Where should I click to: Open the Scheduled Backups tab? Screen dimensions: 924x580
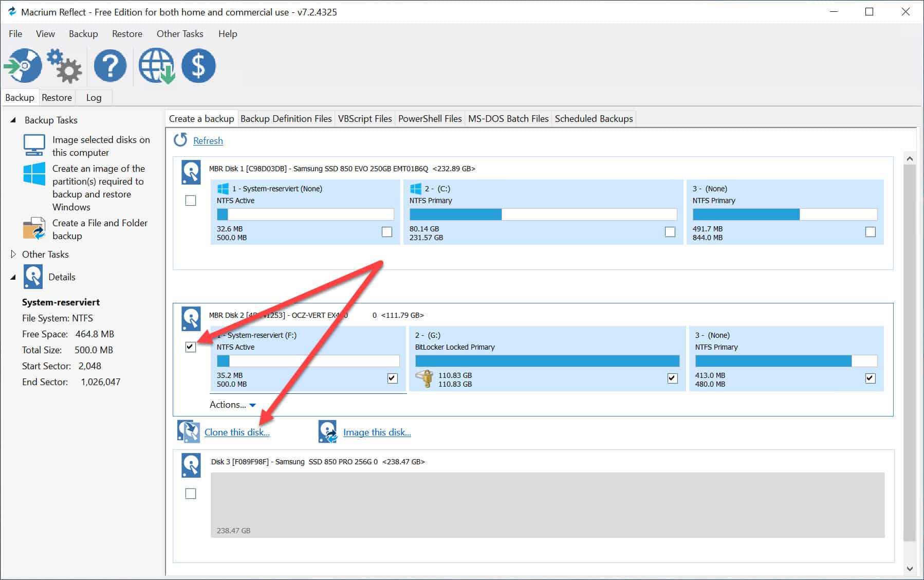(594, 119)
